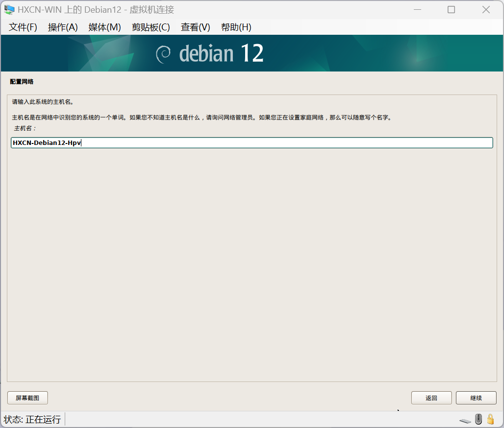The height and width of the screenshot is (428, 504).
Task: Open the 查看(V) menu
Action: pyautogui.click(x=196, y=27)
